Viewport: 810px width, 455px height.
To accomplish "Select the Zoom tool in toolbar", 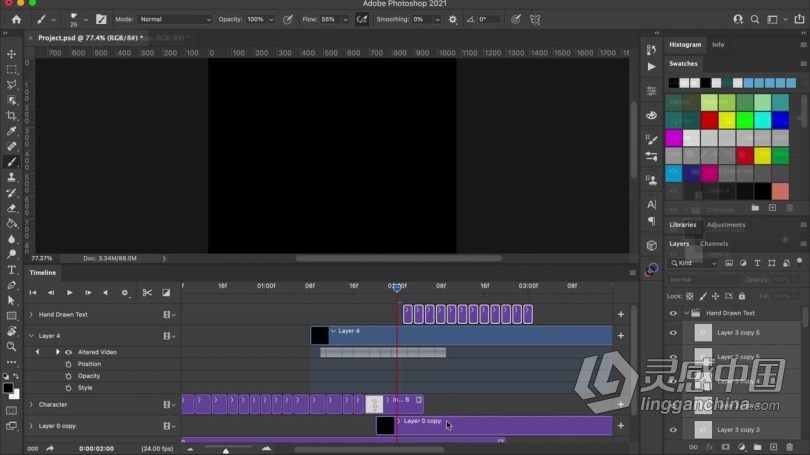I will [11, 347].
